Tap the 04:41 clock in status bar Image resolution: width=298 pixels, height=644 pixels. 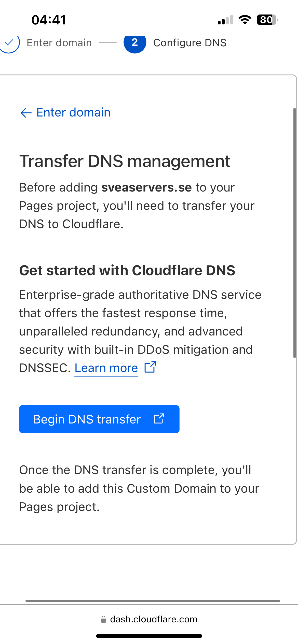tap(49, 20)
